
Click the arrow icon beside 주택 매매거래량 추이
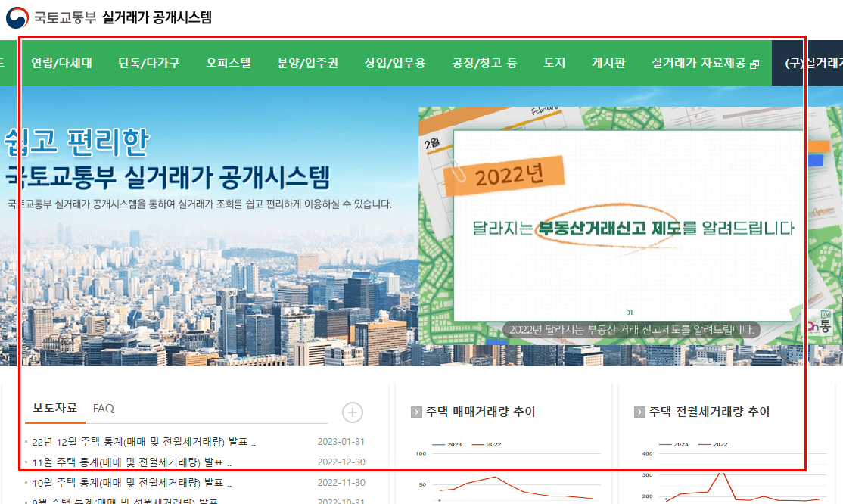coord(416,412)
